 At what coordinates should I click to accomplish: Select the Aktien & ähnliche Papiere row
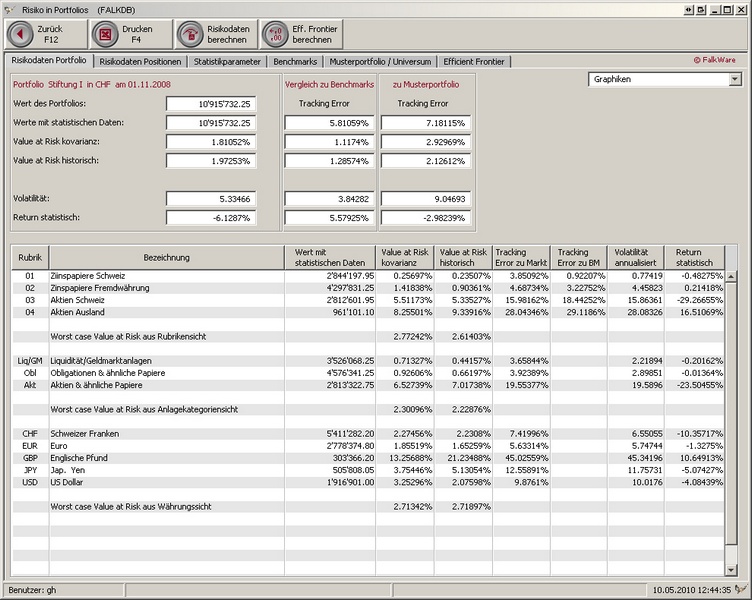pos(368,385)
